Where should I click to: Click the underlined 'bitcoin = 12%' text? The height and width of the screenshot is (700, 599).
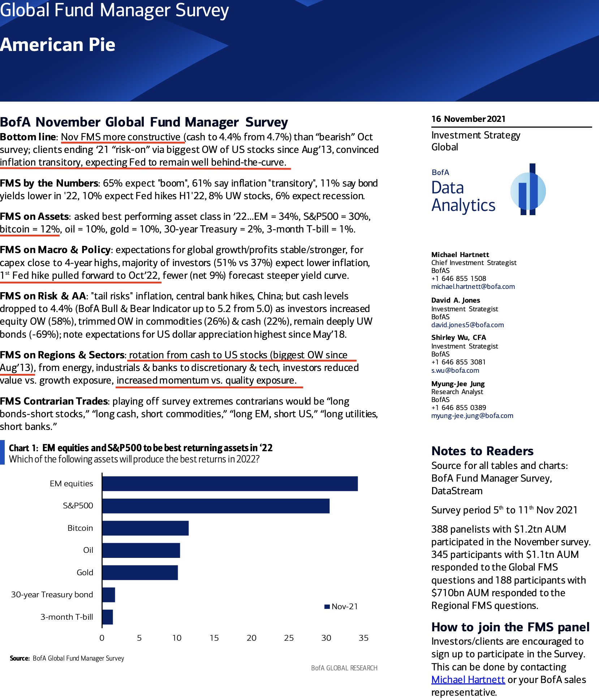click(30, 229)
